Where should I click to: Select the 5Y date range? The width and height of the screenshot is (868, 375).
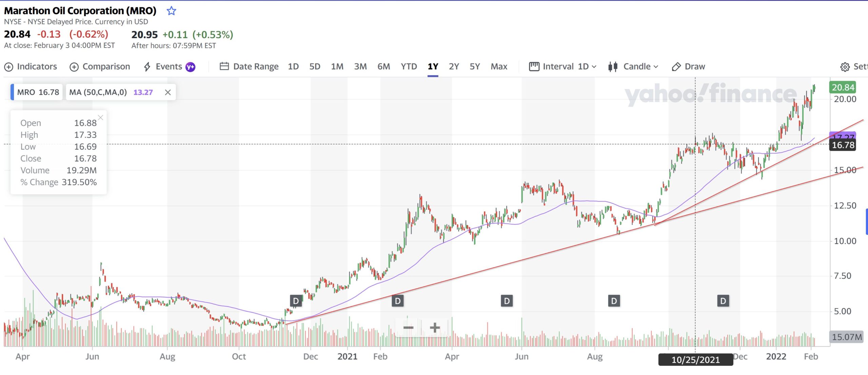475,66
